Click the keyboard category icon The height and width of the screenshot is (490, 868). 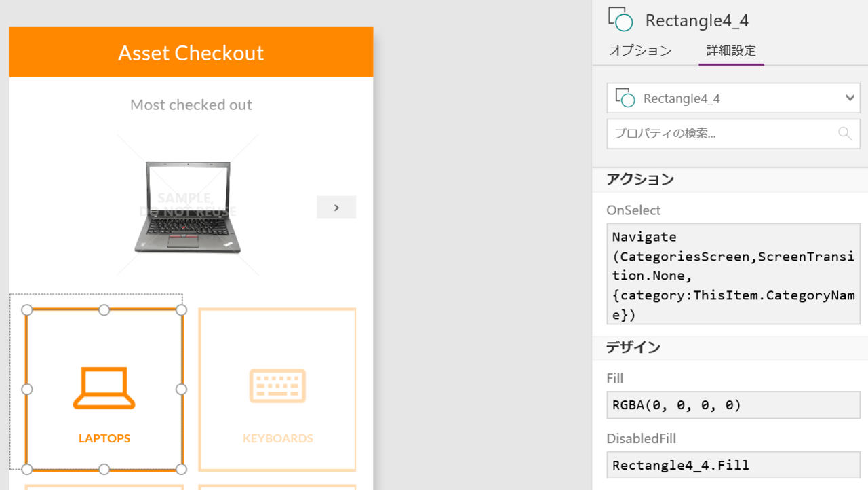(277, 385)
